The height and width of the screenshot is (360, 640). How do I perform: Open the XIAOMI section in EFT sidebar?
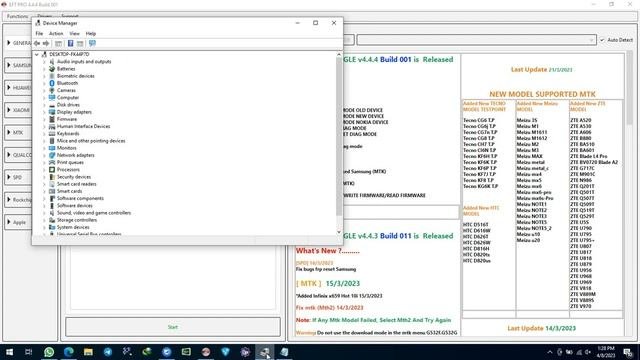18,110
